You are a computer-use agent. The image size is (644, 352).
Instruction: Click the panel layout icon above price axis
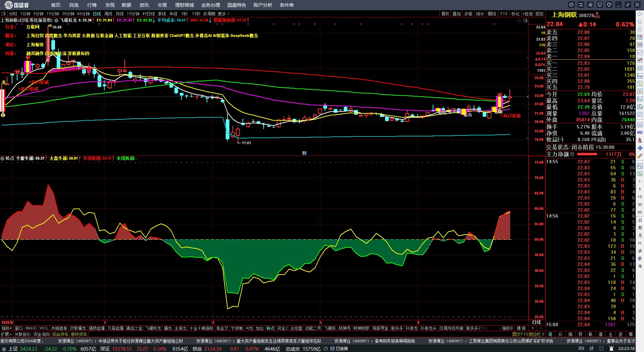[525, 20]
